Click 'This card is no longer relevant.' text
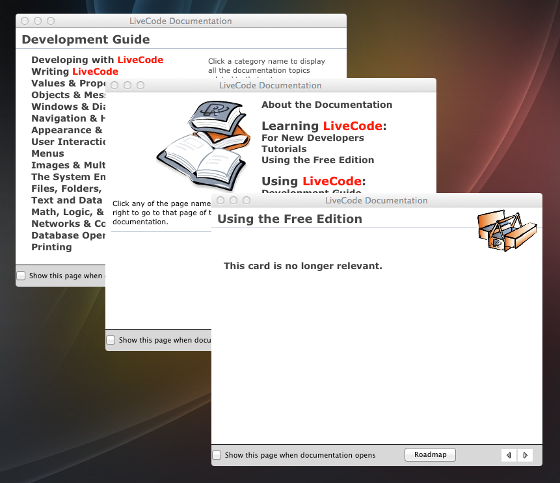 pyautogui.click(x=303, y=266)
